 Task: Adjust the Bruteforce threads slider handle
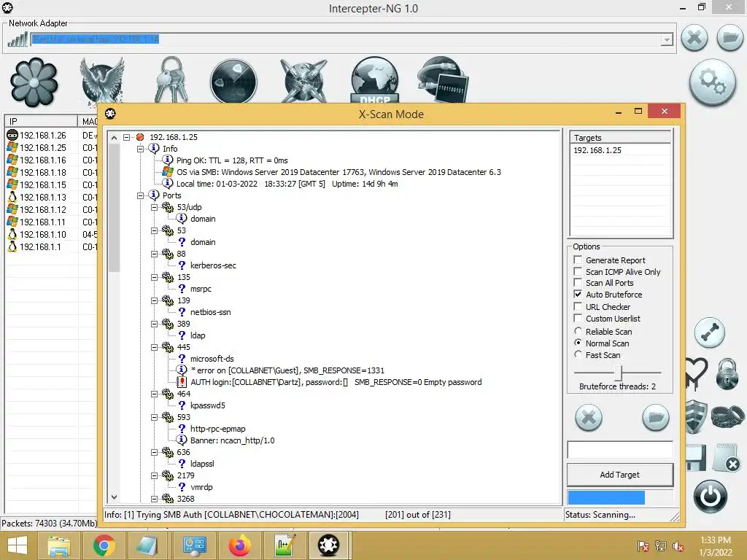pyautogui.click(x=619, y=373)
